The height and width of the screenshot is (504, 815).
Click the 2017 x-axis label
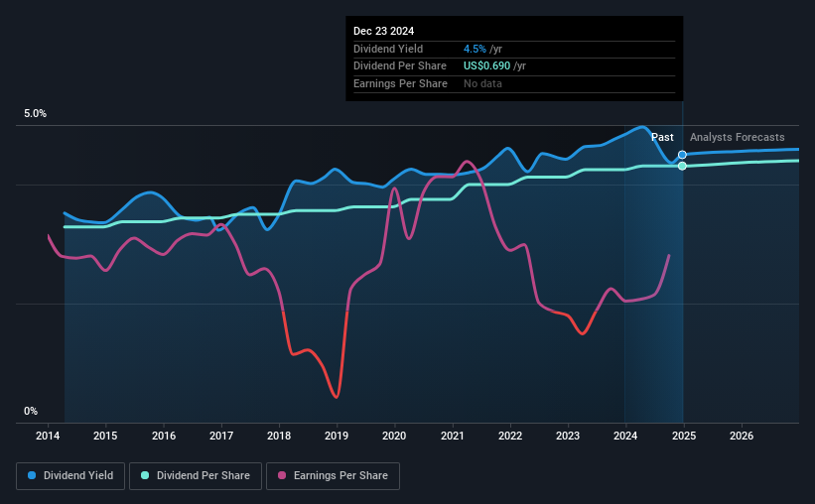click(221, 436)
